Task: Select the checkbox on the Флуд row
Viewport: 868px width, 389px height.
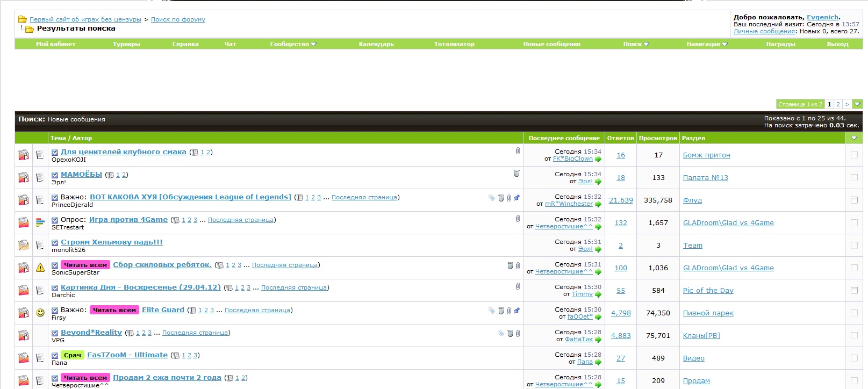Action: tap(854, 200)
